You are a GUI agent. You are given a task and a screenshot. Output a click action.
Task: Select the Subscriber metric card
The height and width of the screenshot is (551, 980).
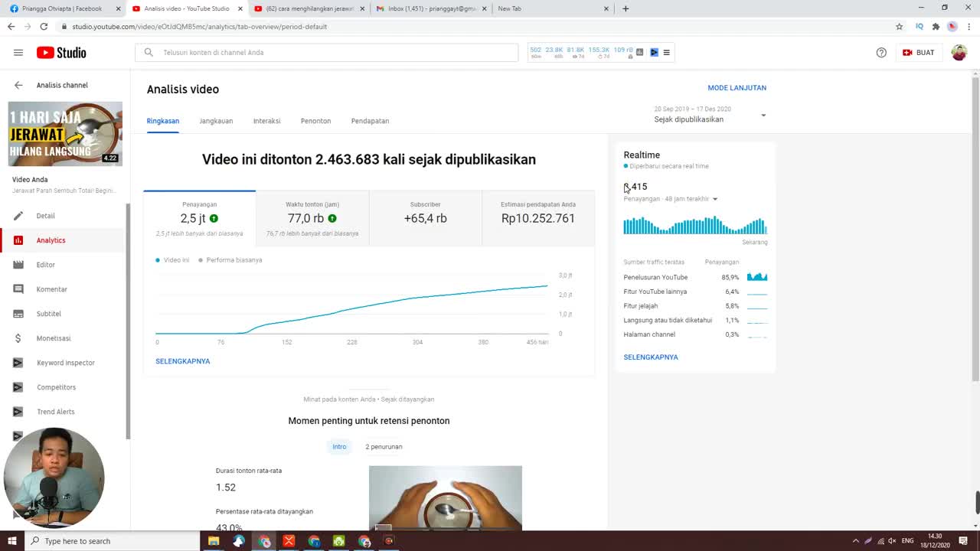[426, 218]
